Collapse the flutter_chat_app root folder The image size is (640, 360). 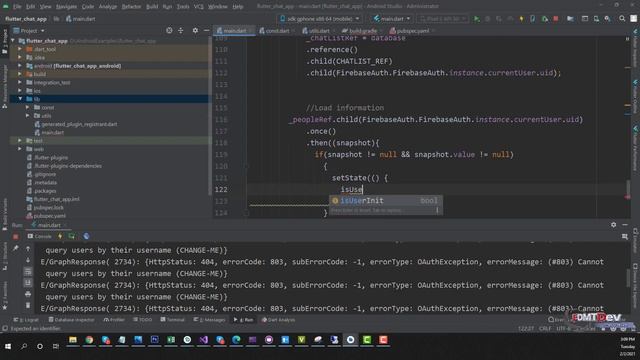pos(13,41)
